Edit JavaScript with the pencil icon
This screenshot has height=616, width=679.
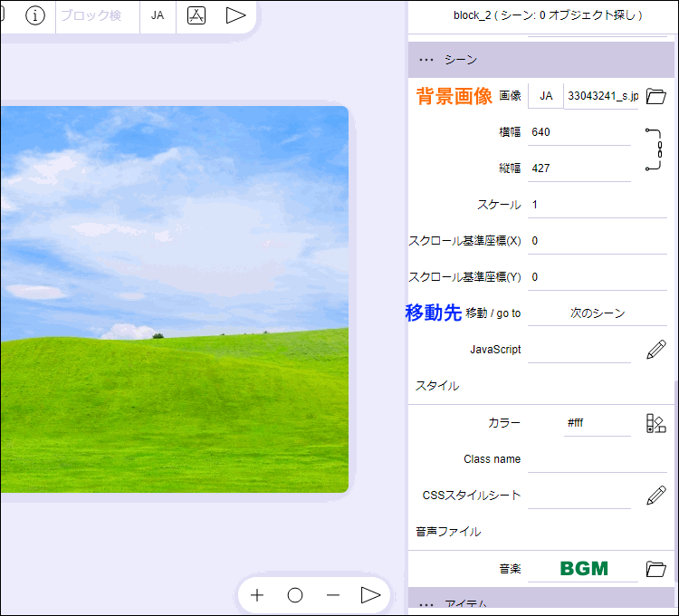pyautogui.click(x=656, y=350)
